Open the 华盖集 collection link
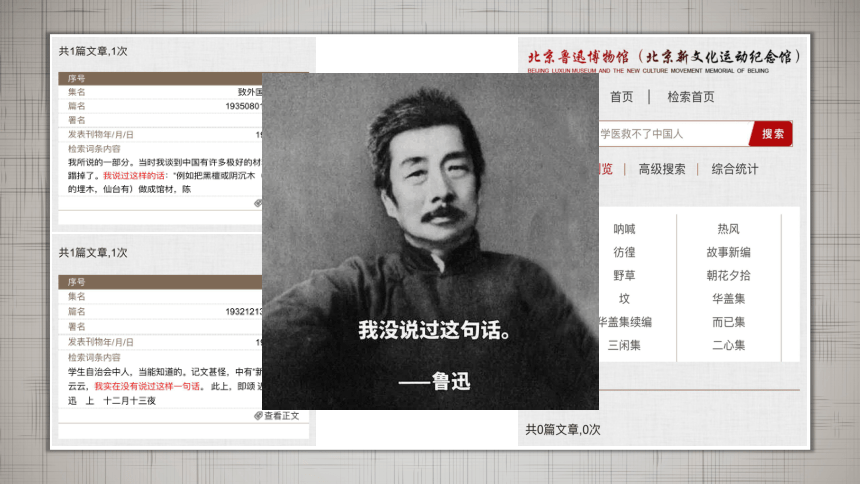The height and width of the screenshot is (484, 860). point(728,299)
